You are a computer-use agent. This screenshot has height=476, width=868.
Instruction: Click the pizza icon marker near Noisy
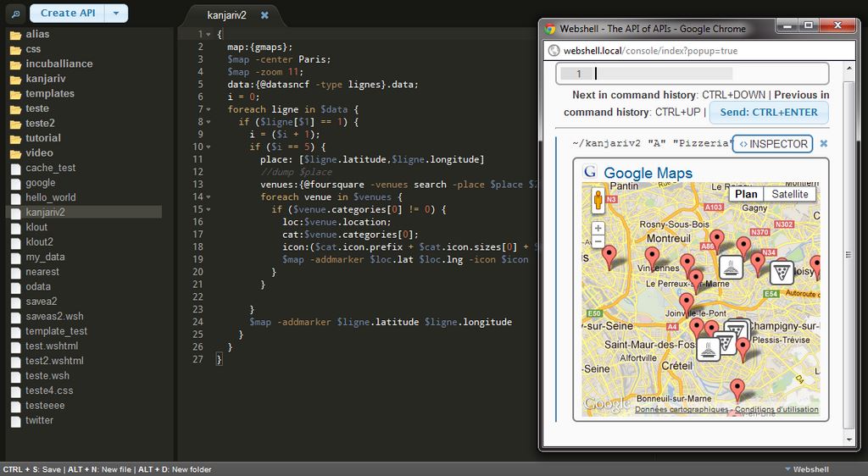(782, 273)
